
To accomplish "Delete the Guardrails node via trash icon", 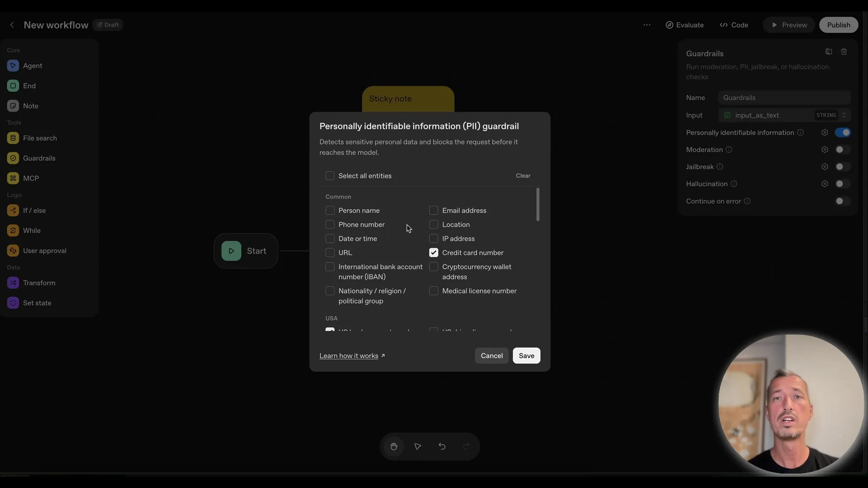I will [x=844, y=52].
